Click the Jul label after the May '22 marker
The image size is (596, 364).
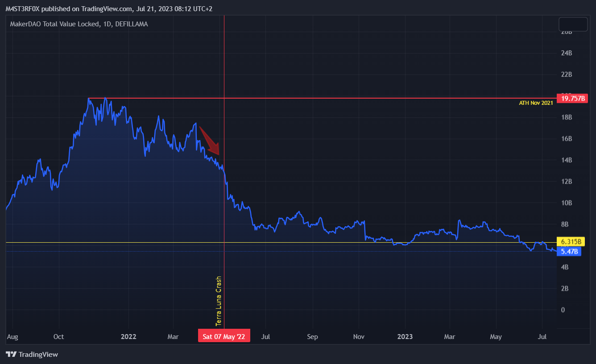pyautogui.click(x=265, y=337)
